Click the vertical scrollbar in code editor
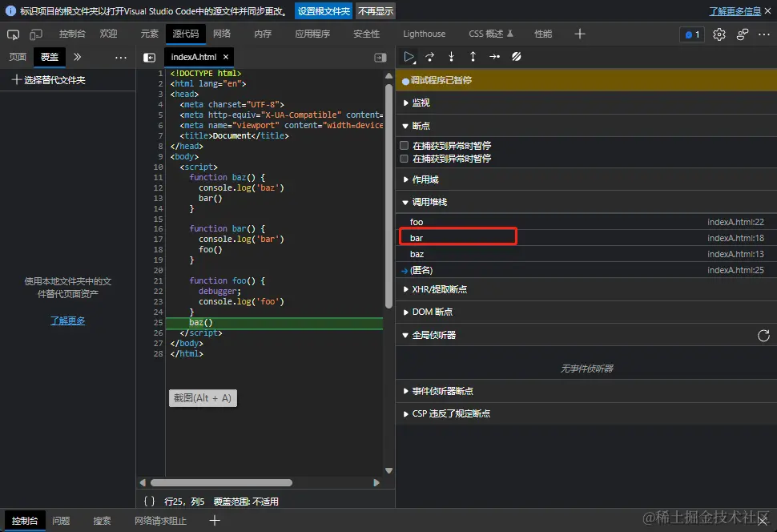Screen dimensions: 777x532 [388, 195]
